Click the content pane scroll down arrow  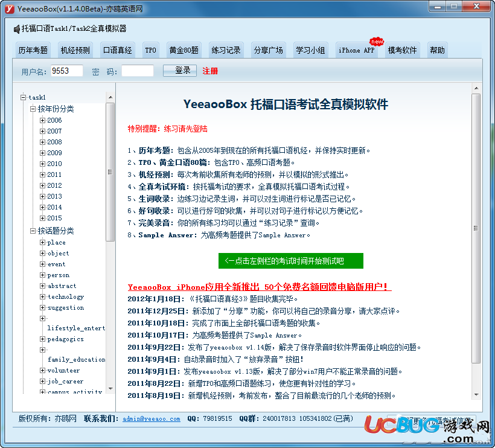pyautogui.click(x=476, y=395)
